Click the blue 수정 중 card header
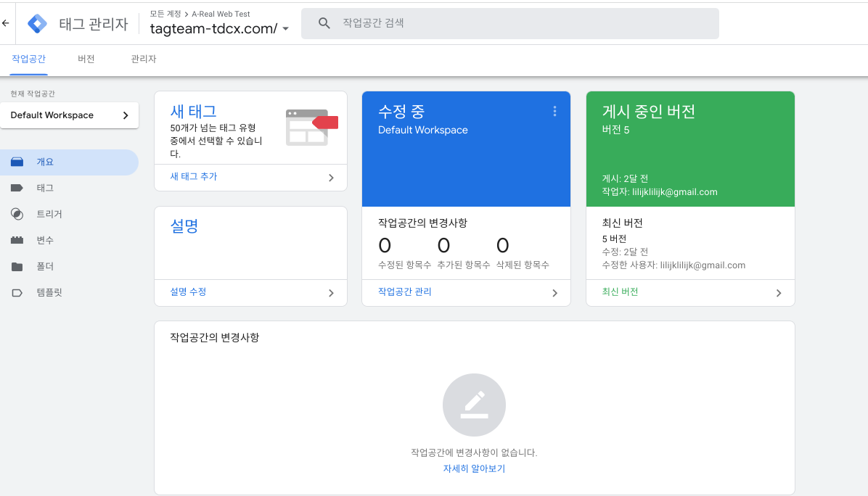868x496 pixels. [x=466, y=149]
